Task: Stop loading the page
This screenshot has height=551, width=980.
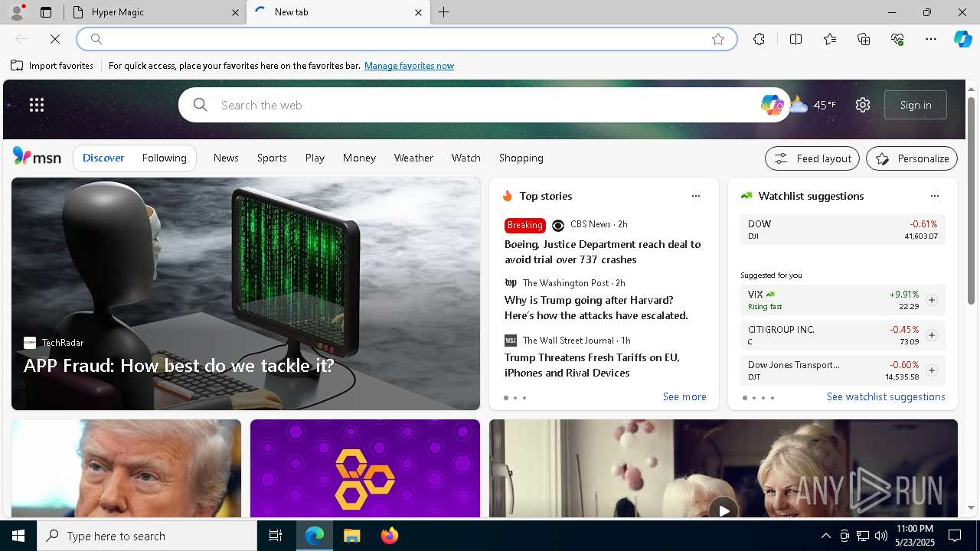Action: pos(55,39)
